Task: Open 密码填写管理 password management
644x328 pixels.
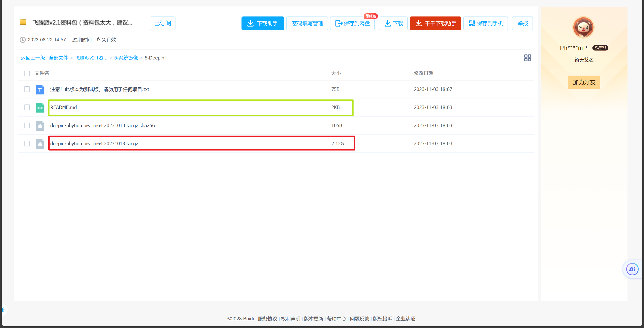Action: pyautogui.click(x=307, y=23)
